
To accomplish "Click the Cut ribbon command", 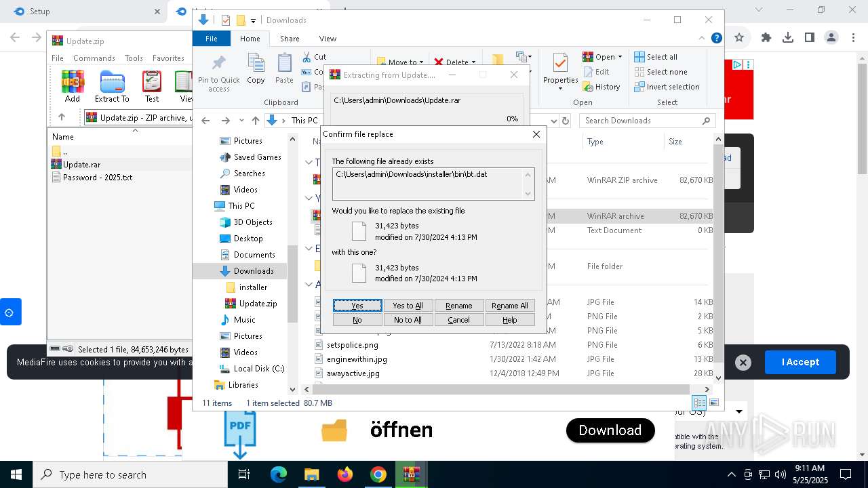I will point(315,57).
